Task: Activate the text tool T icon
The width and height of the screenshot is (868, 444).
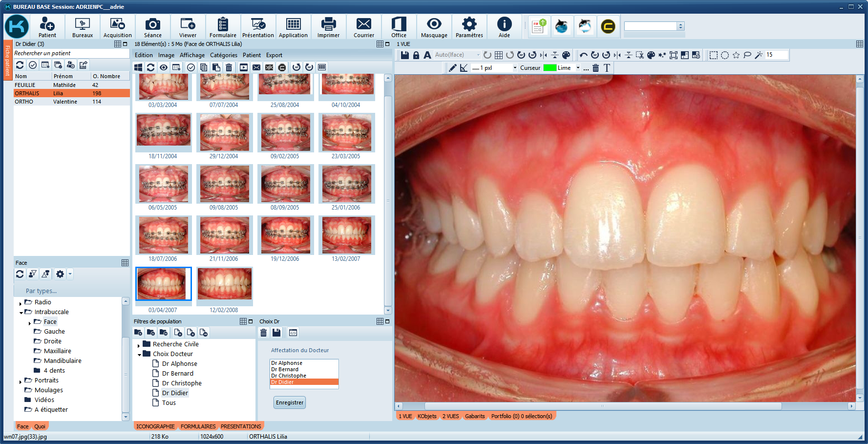Action: coord(607,68)
